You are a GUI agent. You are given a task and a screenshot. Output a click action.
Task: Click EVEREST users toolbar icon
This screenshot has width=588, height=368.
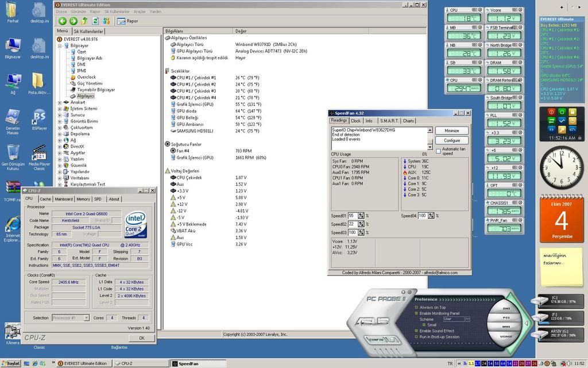coord(106,21)
